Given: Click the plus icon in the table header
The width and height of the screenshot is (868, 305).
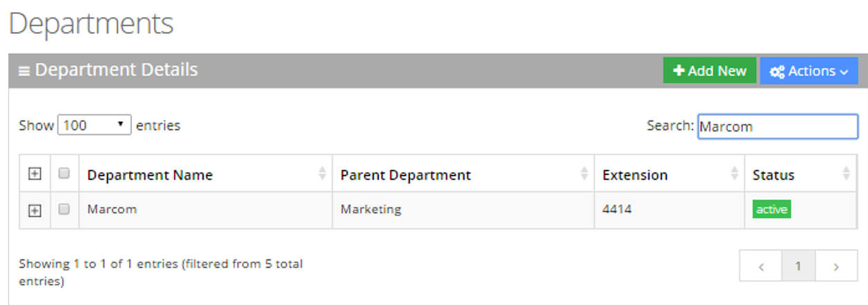Looking at the screenshot, I should 35,175.
